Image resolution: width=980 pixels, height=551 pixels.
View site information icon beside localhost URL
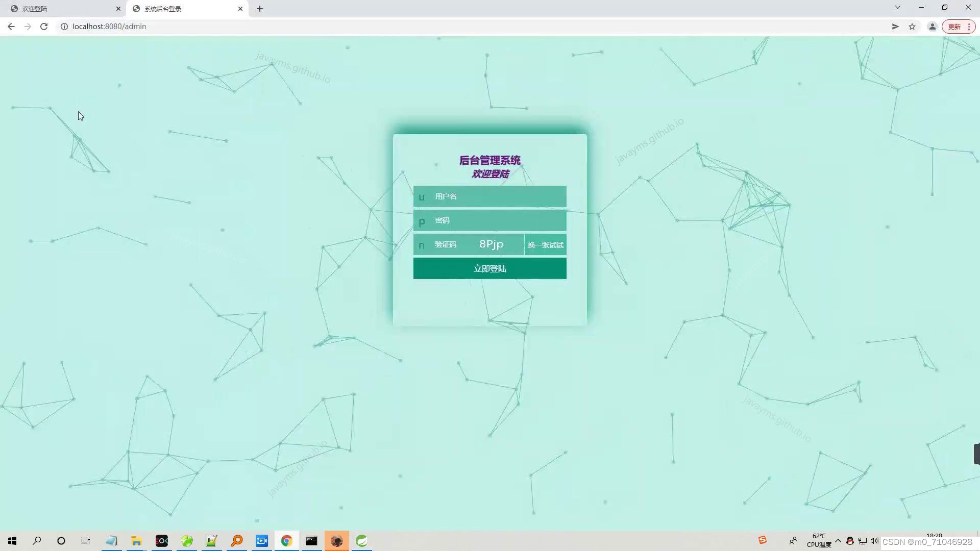(x=64, y=27)
